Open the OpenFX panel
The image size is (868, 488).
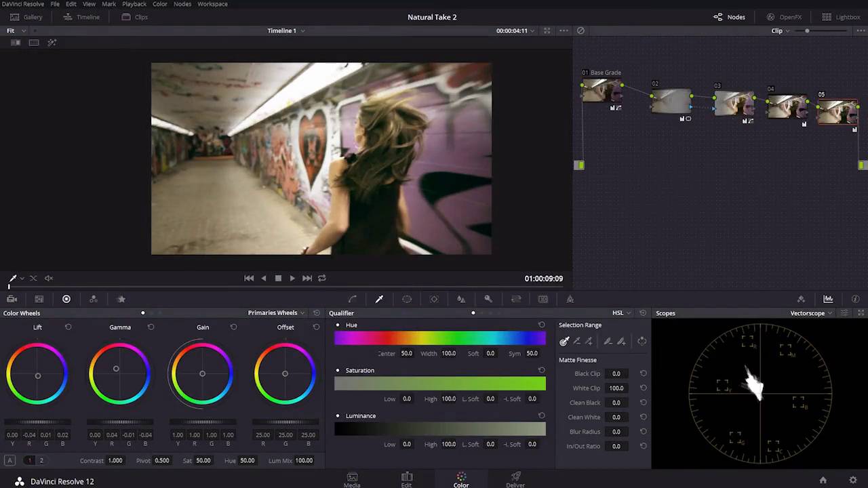785,17
